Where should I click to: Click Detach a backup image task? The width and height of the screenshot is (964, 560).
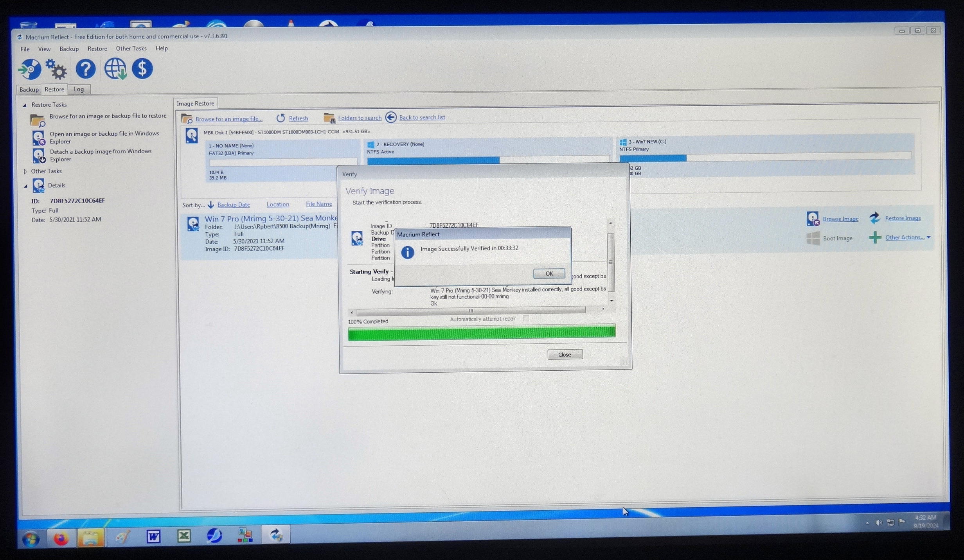click(x=100, y=155)
